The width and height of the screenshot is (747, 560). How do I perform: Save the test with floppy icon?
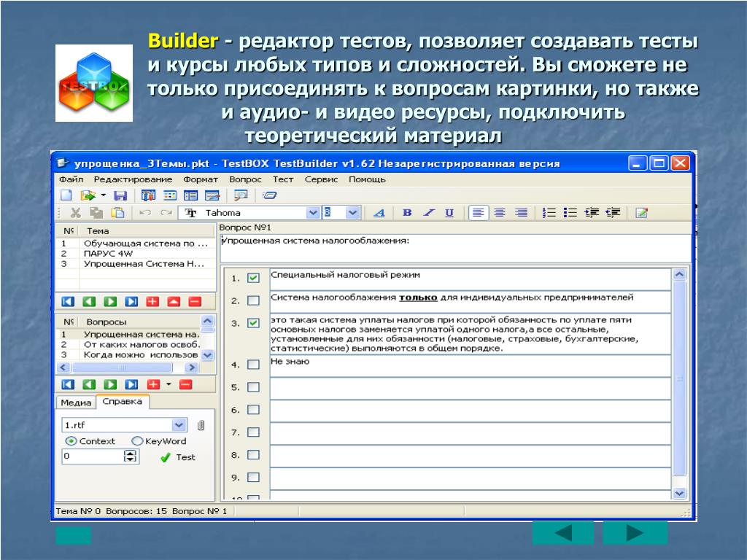[x=120, y=195]
